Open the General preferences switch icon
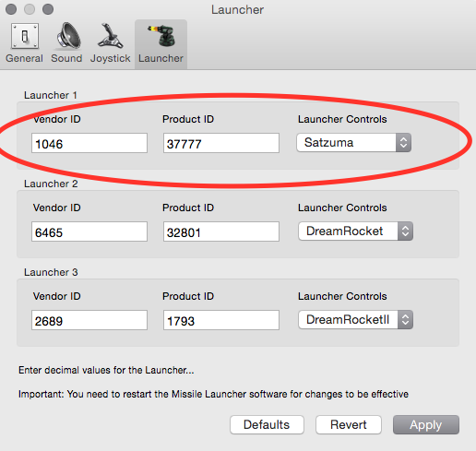476x451 pixels. (25, 36)
